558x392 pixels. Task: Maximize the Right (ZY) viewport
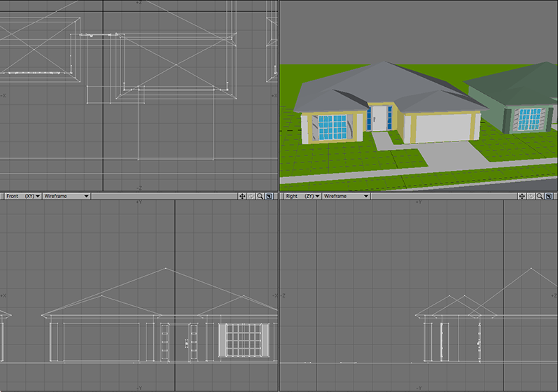pos(548,197)
